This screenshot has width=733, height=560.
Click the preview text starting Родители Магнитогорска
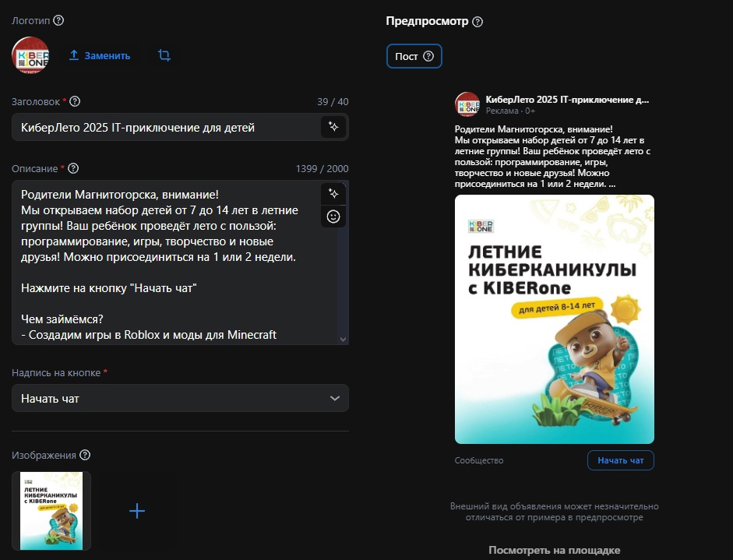552,157
